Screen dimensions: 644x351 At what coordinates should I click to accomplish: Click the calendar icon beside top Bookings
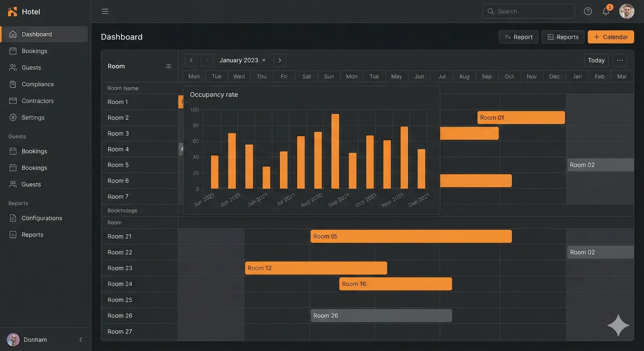13,51
